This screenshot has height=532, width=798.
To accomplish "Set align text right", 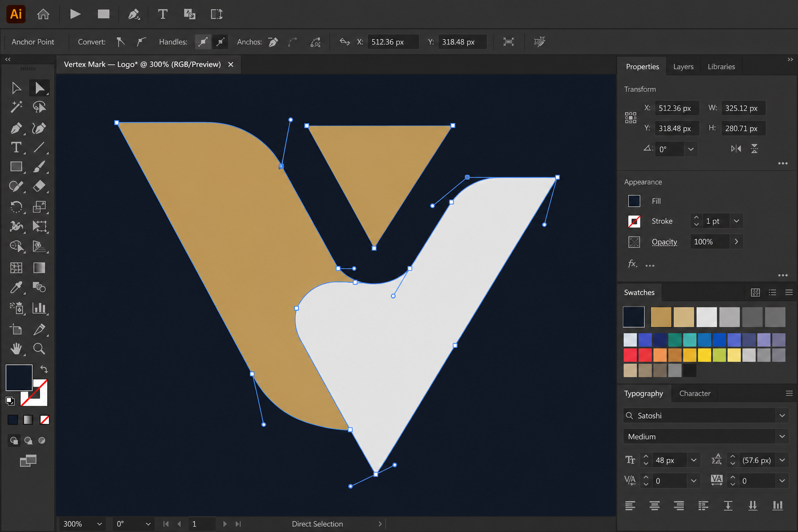I will pyautogui.click(x=679, y=506).
